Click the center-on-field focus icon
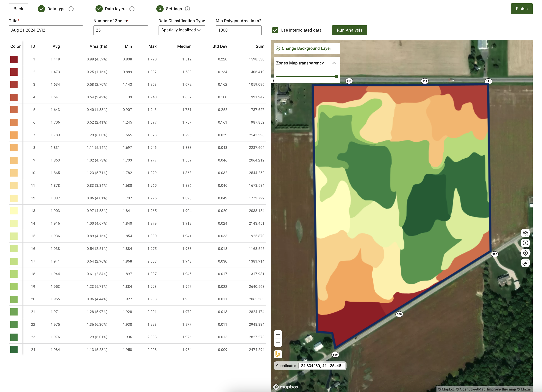542x392 pixels. point(525,243)
